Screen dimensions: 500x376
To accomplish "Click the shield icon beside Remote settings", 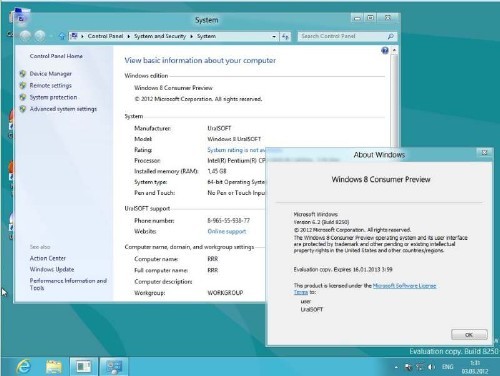I will 23,86.
